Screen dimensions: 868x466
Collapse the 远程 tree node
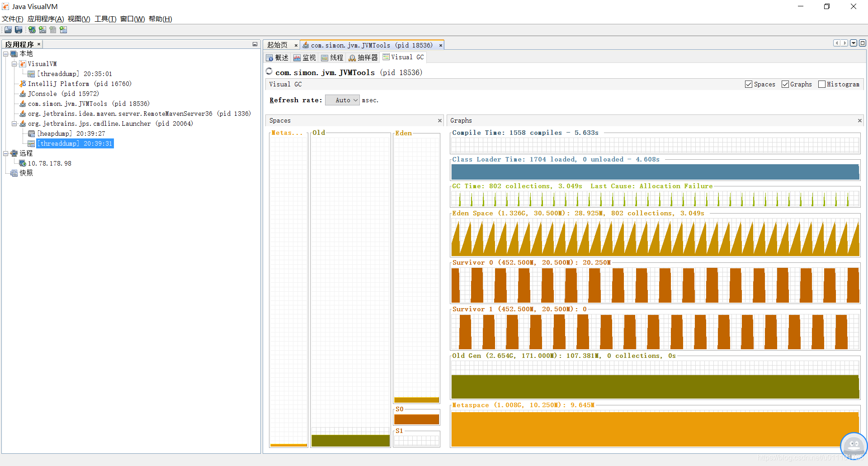point(6,153)
